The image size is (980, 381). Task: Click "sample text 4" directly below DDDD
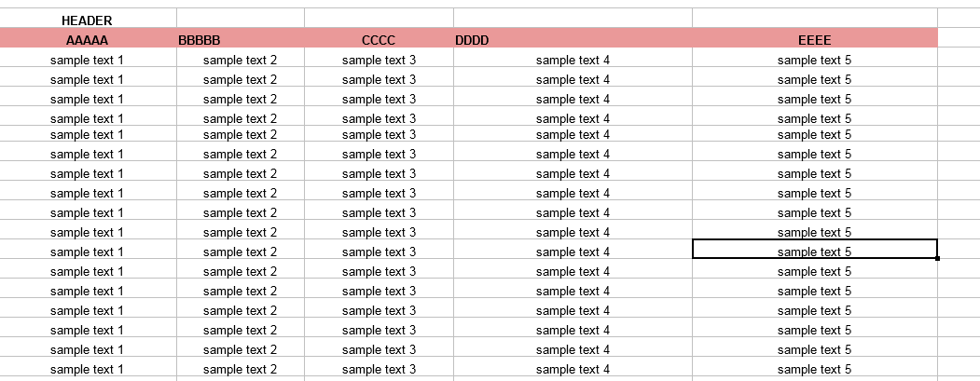point(573,60)
